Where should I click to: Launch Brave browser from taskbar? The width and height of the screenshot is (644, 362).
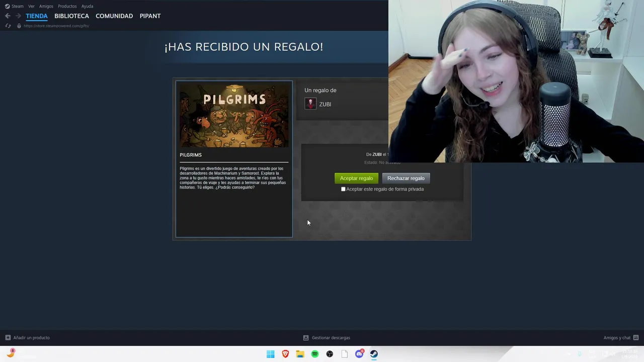click(285, 354)
